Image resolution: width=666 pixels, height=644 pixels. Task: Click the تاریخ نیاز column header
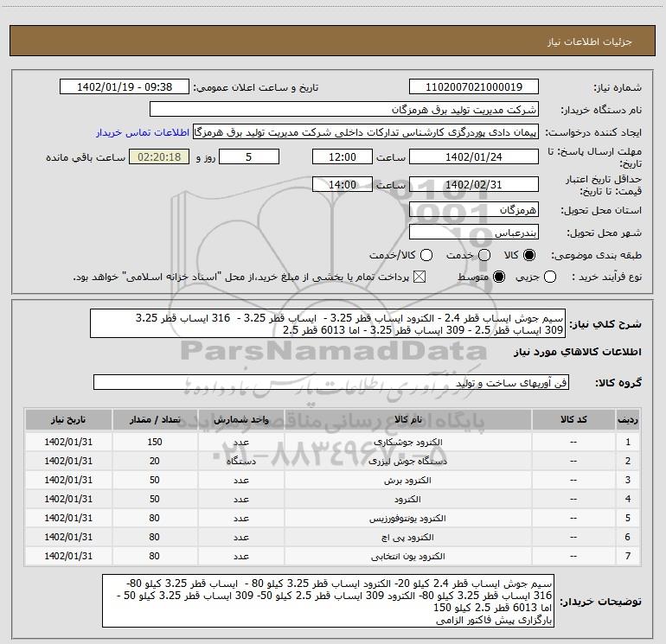click(68, 419)
